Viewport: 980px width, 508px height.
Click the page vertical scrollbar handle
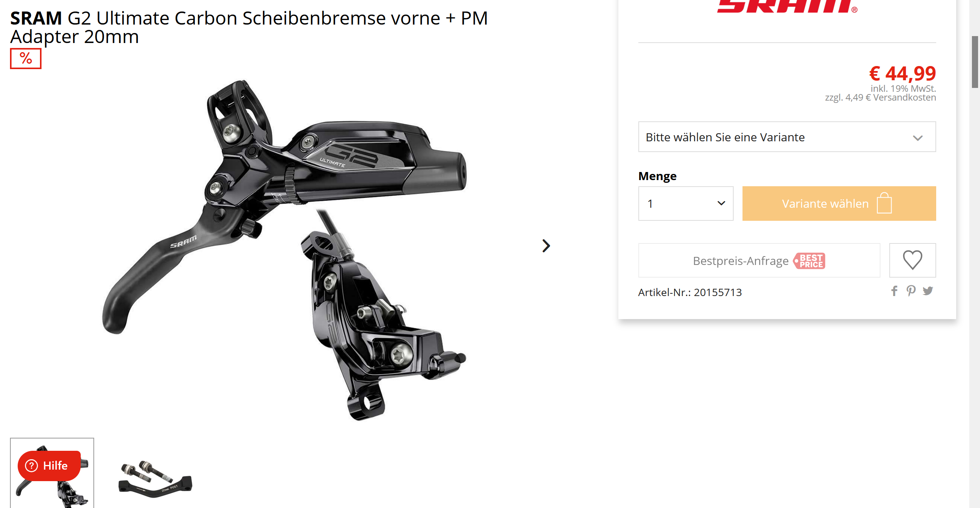pyautogui.click(x=975, y=62)
